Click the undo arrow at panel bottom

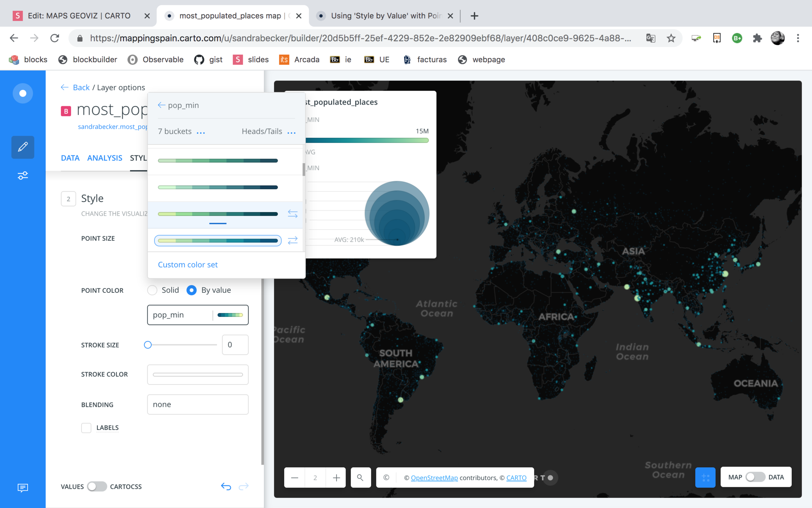coord(226,487)
